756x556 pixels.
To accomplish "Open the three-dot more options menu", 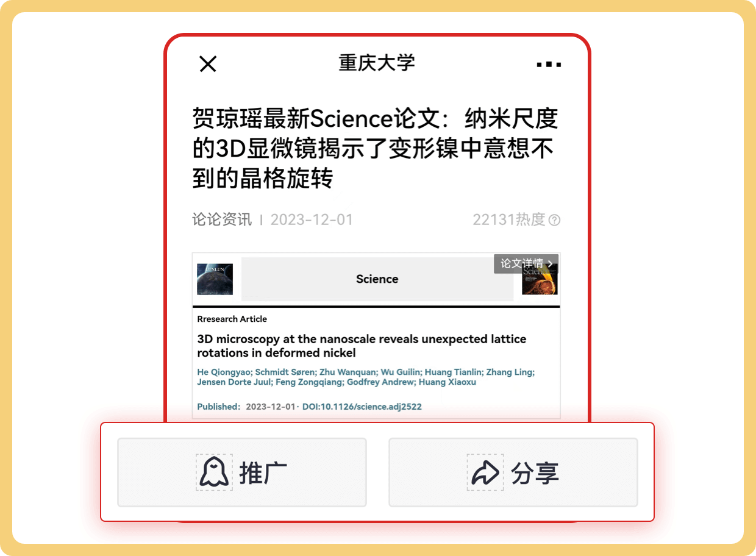I will coord(549,64).
